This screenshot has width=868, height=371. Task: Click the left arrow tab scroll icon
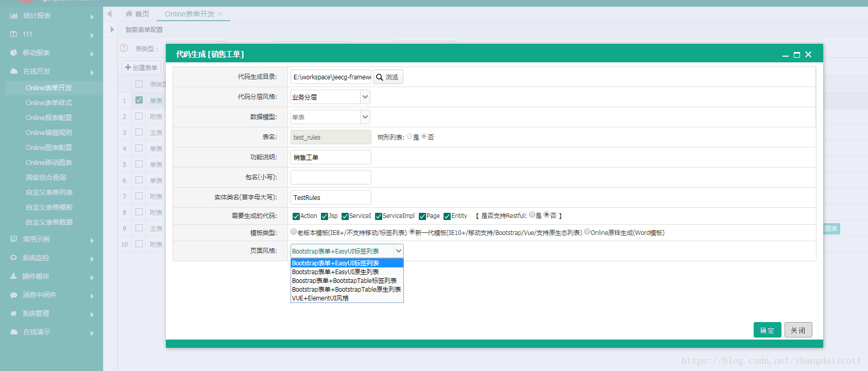click(110, 14)
